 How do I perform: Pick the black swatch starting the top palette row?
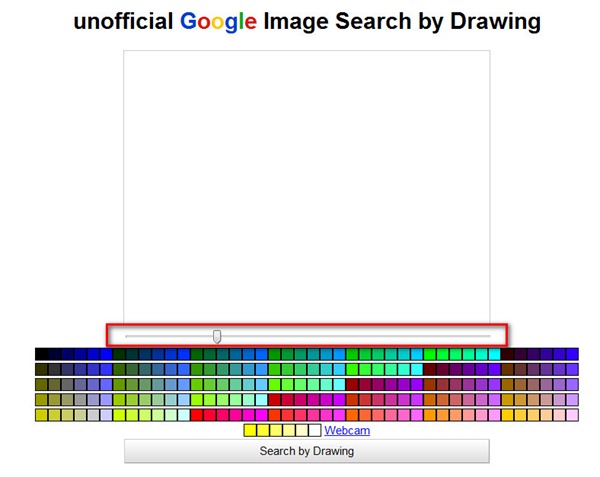(x=41, y=354)
